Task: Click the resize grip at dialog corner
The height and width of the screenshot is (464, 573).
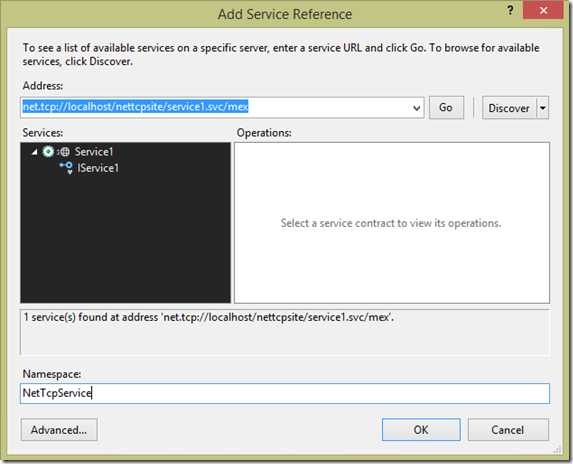Action: pos(557,451)
